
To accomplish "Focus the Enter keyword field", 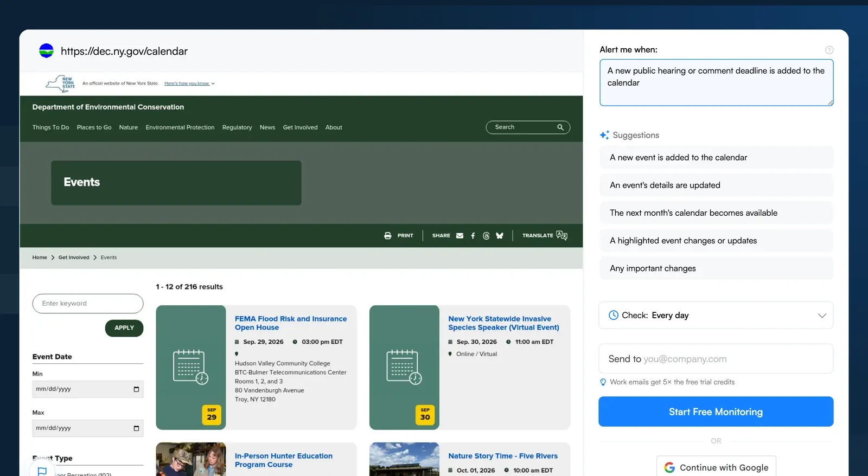I will (x=88, y=304).
